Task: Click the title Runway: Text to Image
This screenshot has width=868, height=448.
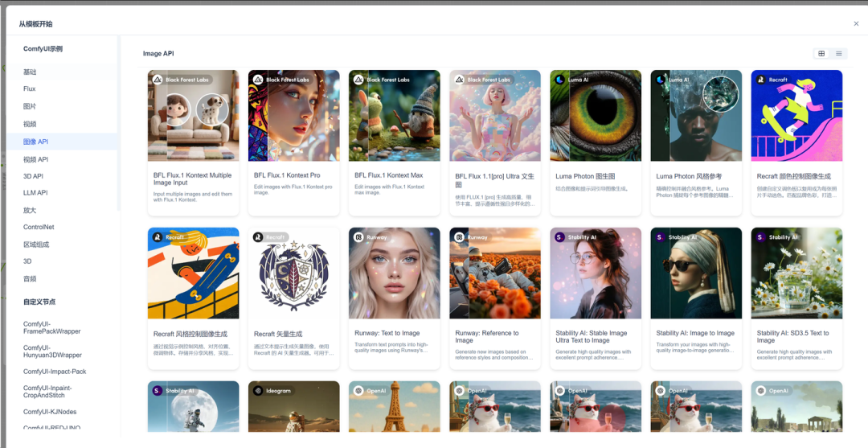Action: 387,333
